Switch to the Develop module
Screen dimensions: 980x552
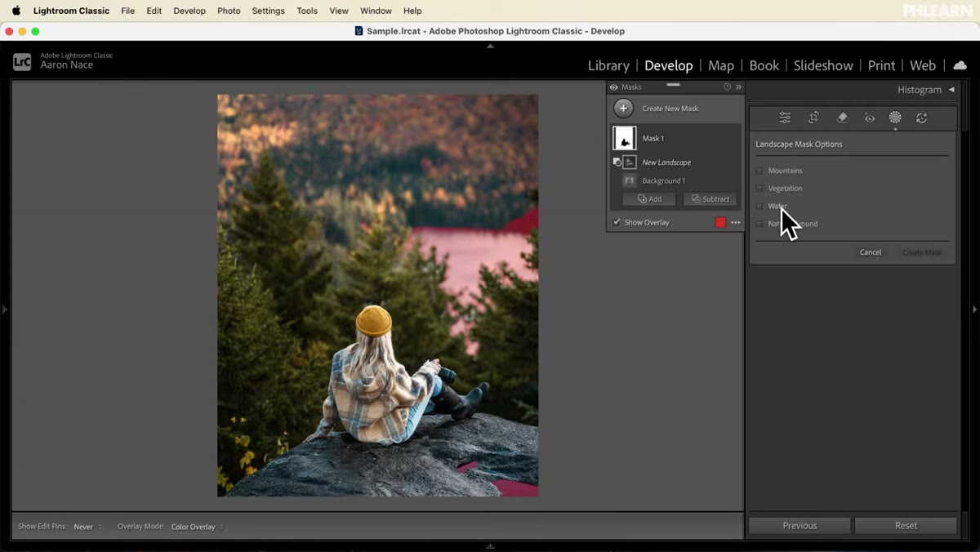(668, 65)
